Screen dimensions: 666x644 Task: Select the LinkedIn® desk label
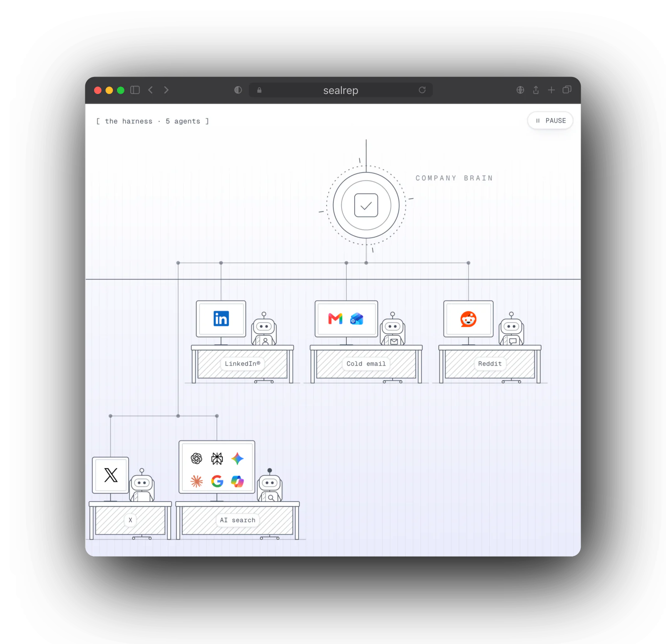(x=243, y=364)
